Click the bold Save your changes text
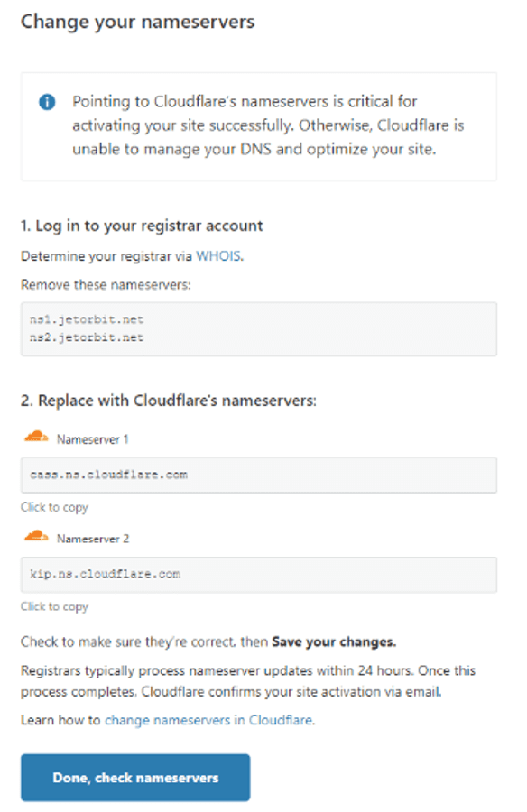This screenshot has width=527, height=812. [x=334, y=642]
